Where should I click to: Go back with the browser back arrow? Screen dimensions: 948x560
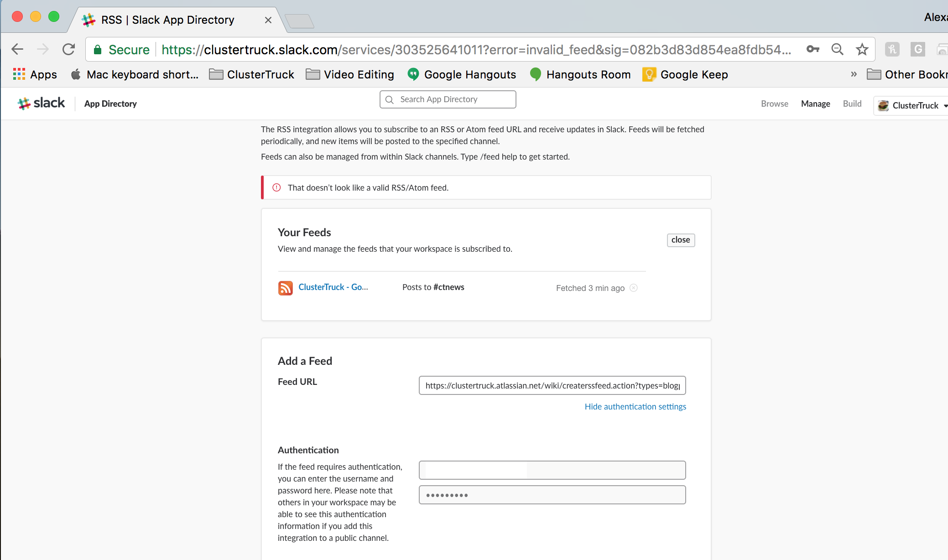click(x=17, y=49)
